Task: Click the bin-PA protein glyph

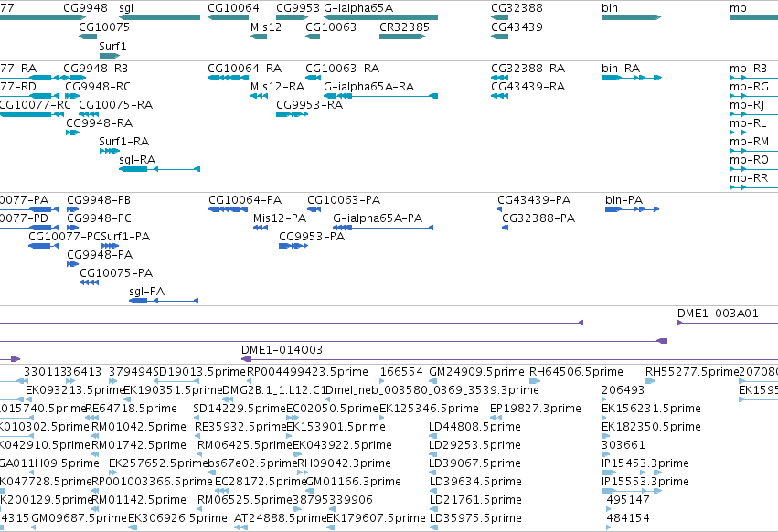Action: pyautogui.click(x=632, y=209)
